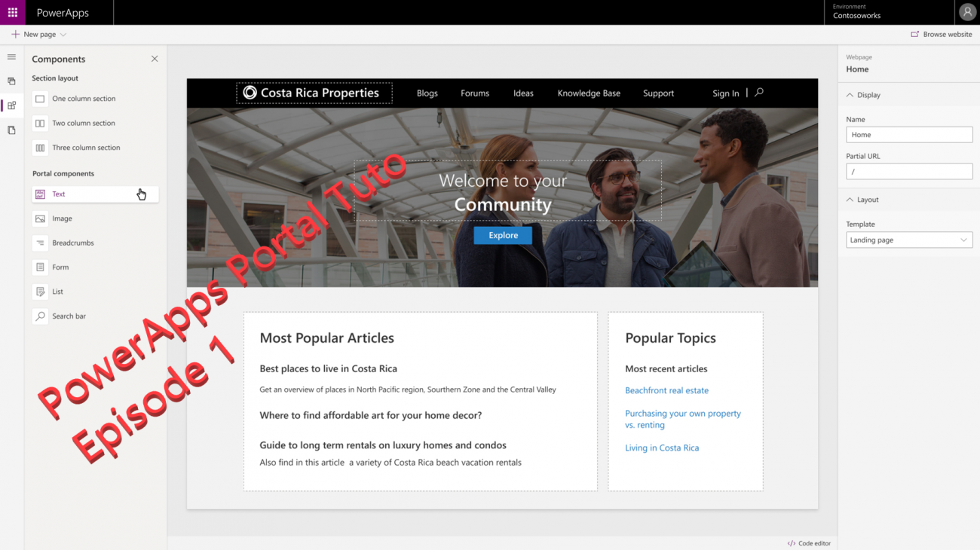The width and height of the screenshot is (980, 550).
Task: Click PowerApps title in top bar
Action: 63,13
